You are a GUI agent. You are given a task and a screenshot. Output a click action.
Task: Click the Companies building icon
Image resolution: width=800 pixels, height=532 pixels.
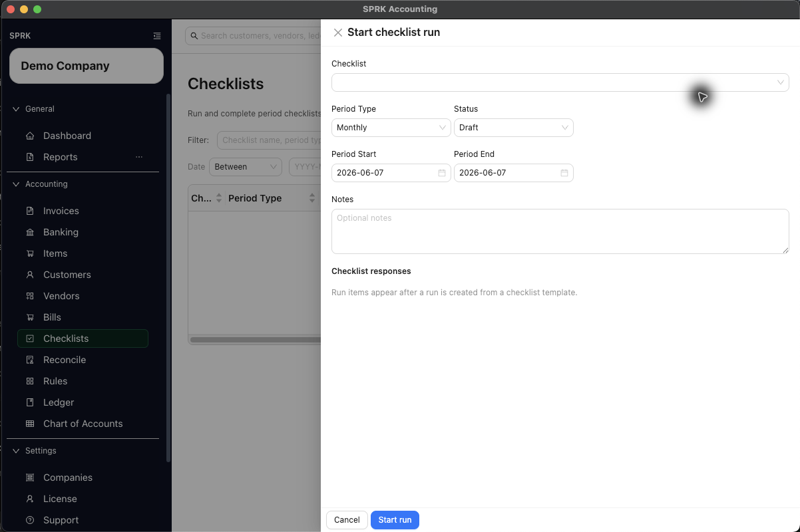30,477
